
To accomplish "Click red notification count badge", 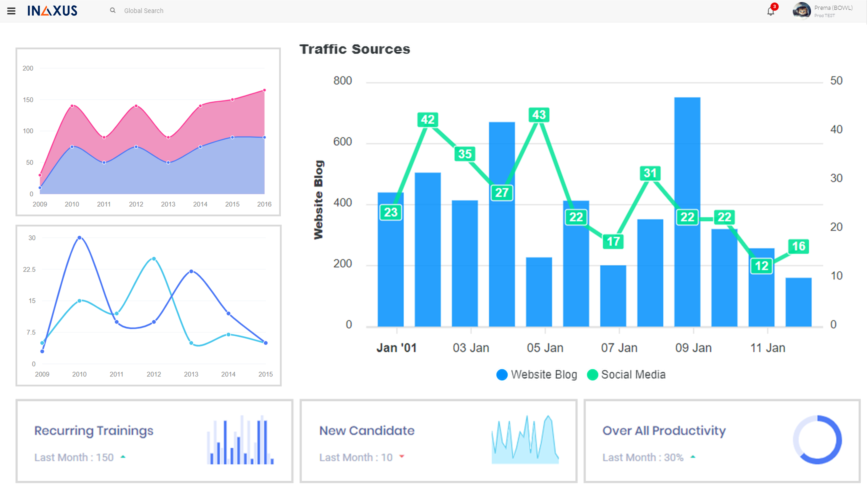I will coord(775,7).
